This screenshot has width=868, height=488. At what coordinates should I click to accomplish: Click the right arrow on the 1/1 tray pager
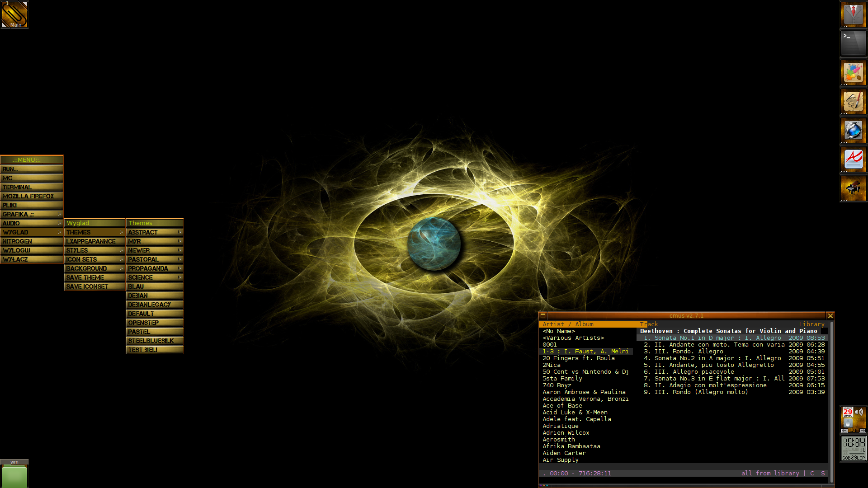click(863, 431)
